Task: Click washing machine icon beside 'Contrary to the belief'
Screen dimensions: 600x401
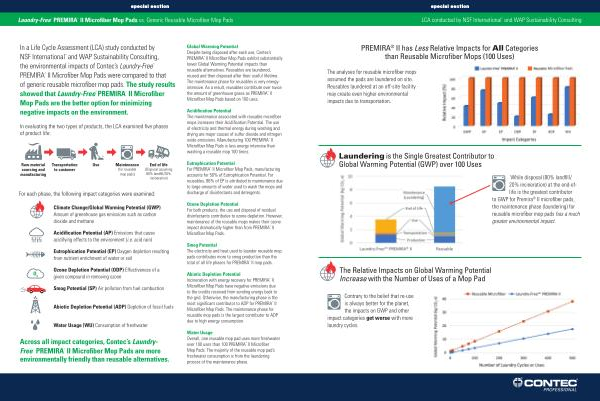Action: (x=334, y=302)
